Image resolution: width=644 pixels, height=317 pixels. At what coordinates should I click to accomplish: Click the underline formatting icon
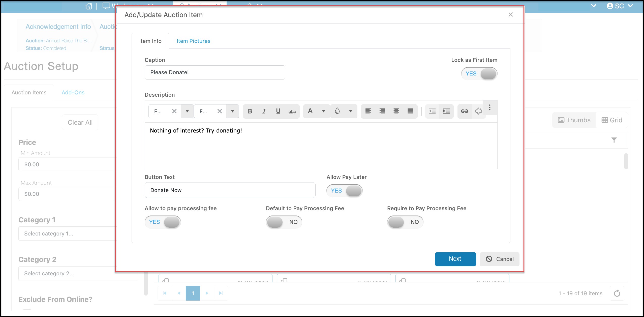click(x=278, y=111)
